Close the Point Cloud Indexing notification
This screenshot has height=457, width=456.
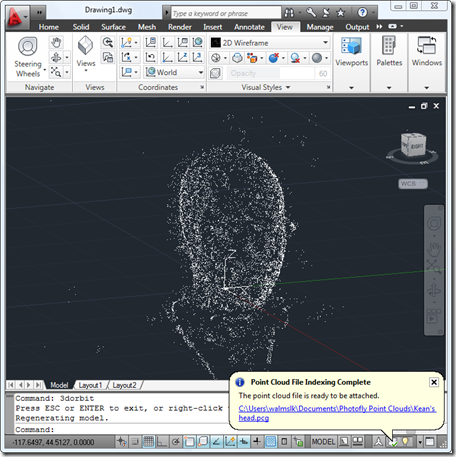(x=434, y=382)
